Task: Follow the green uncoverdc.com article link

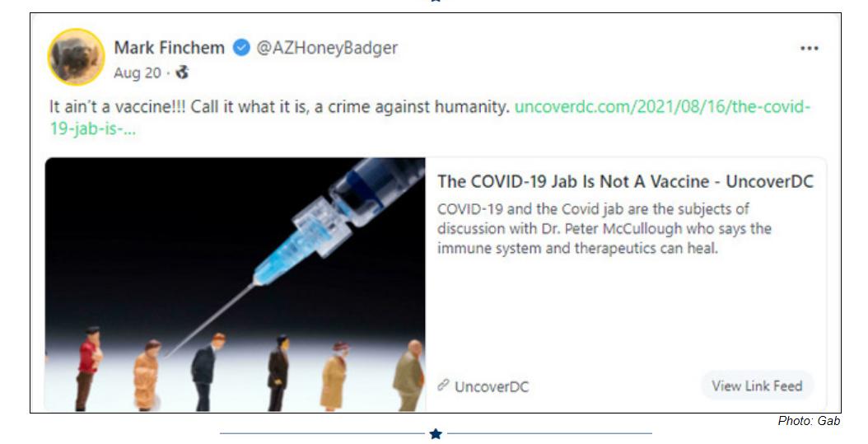Action: (x=662, y=106)
